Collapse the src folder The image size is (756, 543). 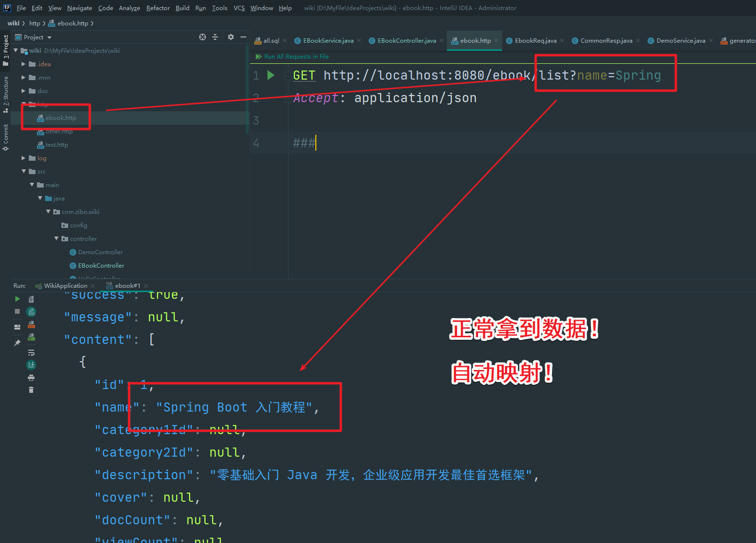(x=24, y=171)
